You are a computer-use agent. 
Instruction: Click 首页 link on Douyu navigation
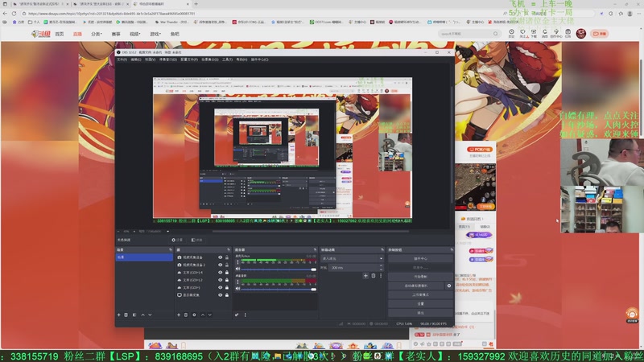pos(60,34)
